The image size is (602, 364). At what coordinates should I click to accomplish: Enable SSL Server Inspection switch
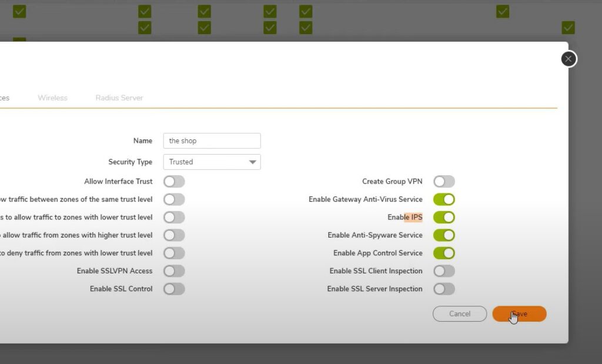coord(444,289)
